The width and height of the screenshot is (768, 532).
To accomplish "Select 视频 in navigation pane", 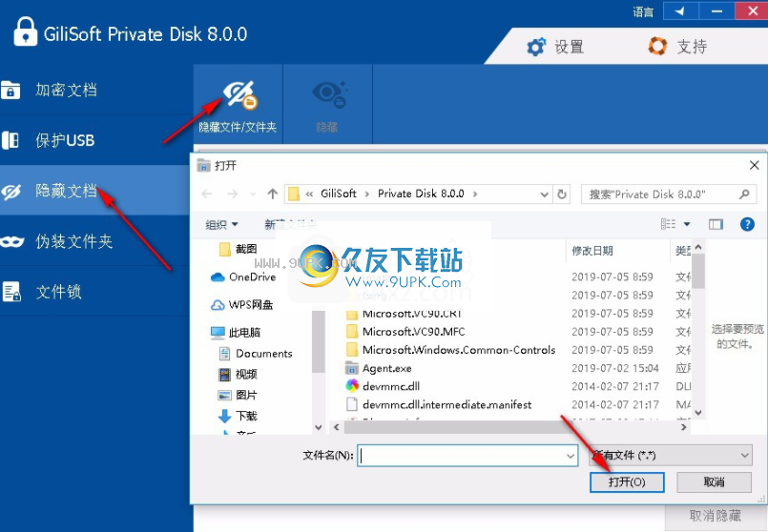I will (238, 375).
